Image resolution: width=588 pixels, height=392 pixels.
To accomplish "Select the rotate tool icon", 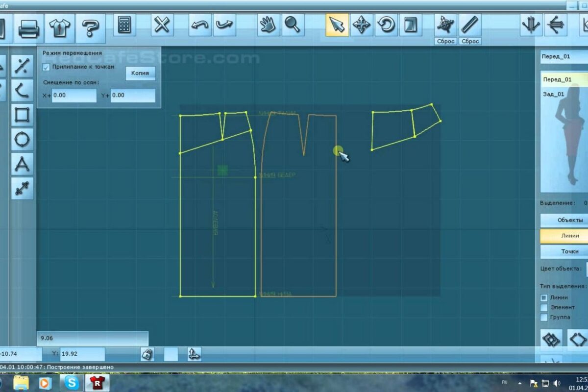I will click(386, 25).
